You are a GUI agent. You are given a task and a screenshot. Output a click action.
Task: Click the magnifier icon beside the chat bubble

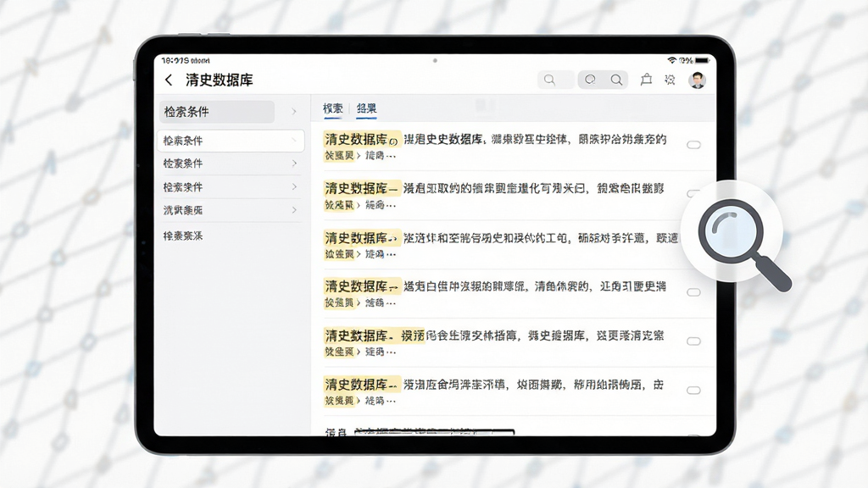click(x=616, y=80)
